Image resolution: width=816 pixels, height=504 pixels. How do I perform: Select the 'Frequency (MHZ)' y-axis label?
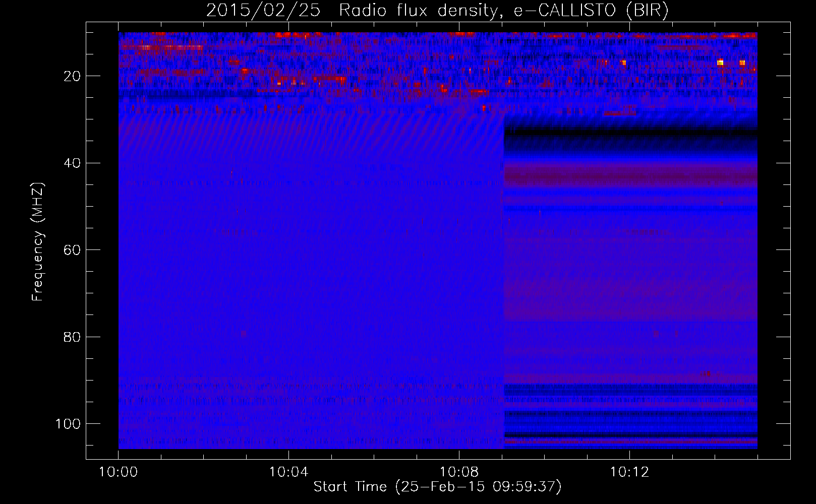click(x=38, y=242)
